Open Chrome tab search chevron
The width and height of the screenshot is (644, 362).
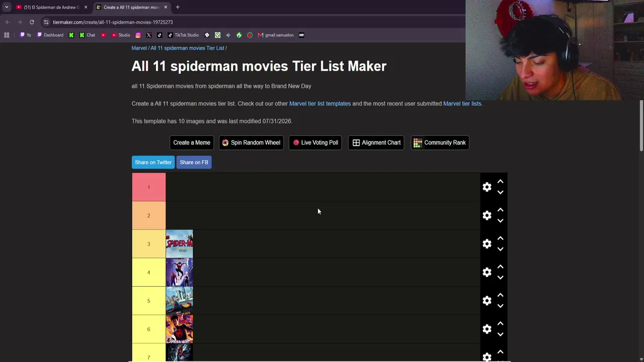pyautogui.click(x=7, y=7)
